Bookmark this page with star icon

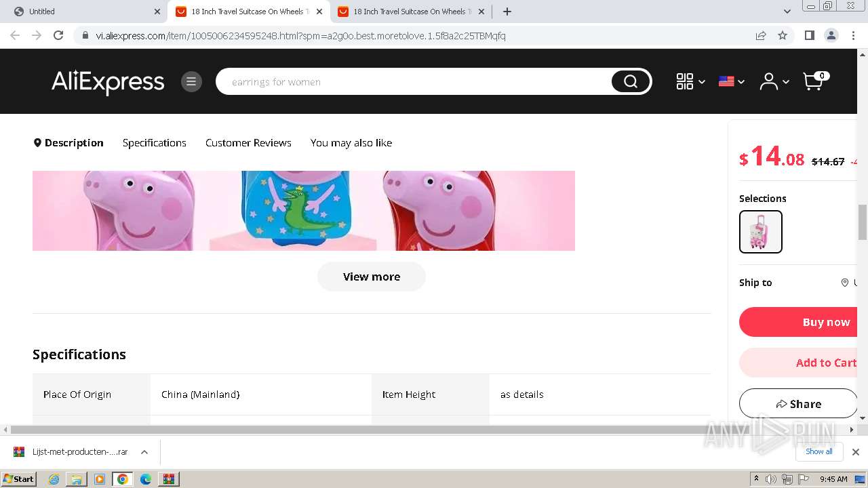point(783,35)
